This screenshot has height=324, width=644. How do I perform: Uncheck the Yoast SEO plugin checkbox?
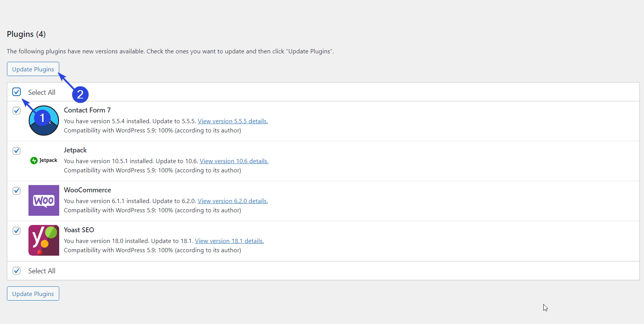[x=17, y=230]
